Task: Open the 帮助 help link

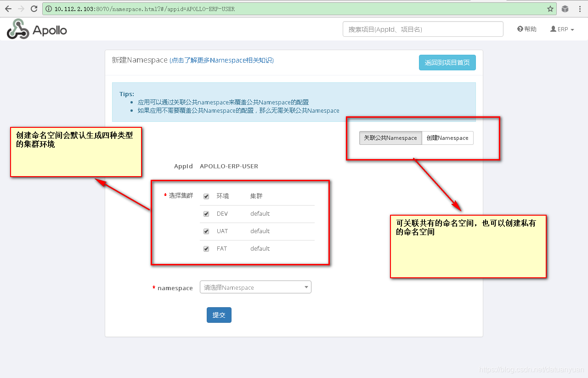Action: [x=527, y=29]
